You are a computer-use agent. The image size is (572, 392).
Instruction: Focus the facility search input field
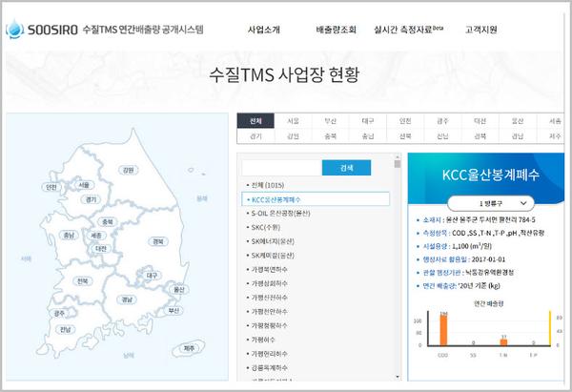pyautogui.click(x=282, y=168)
